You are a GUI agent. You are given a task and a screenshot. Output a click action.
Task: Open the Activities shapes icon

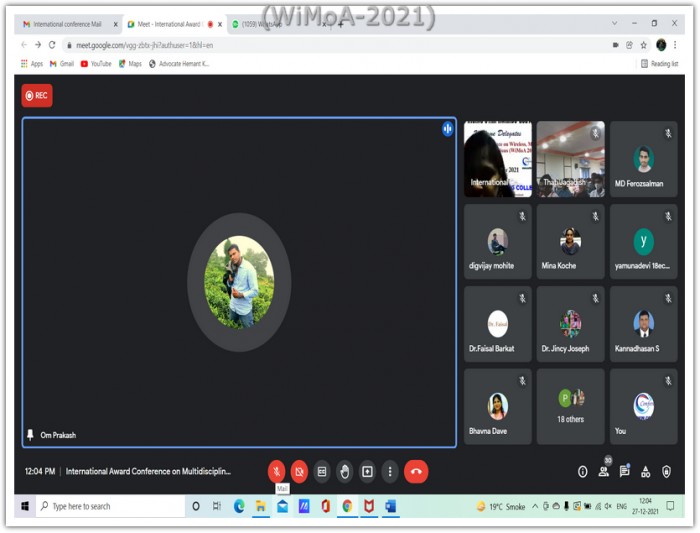[646, 471]
